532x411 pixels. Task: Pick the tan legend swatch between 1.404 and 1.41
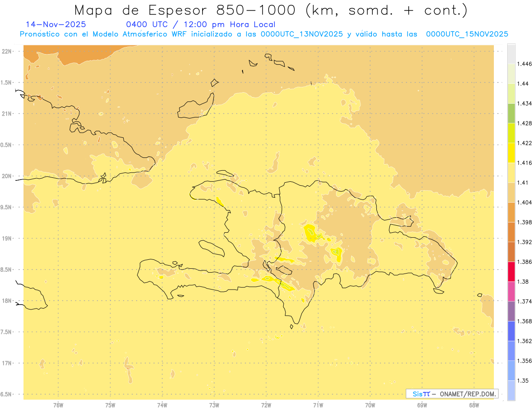(511, 192)
